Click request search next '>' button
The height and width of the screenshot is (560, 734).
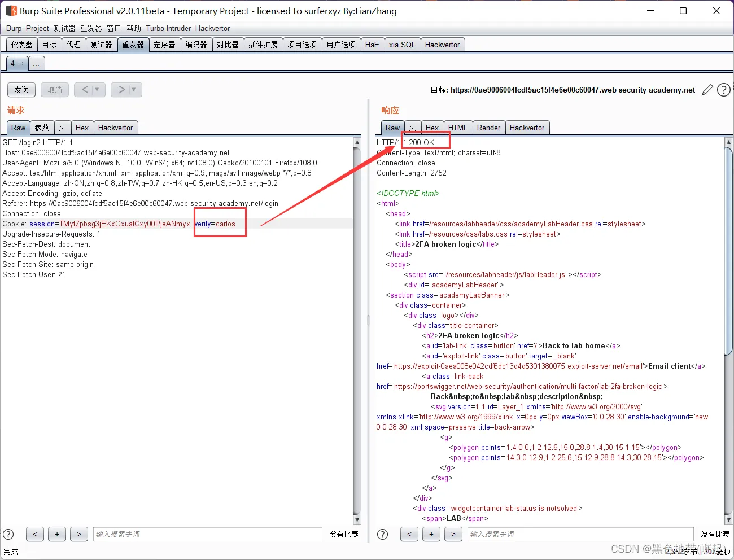coord(79,534)
